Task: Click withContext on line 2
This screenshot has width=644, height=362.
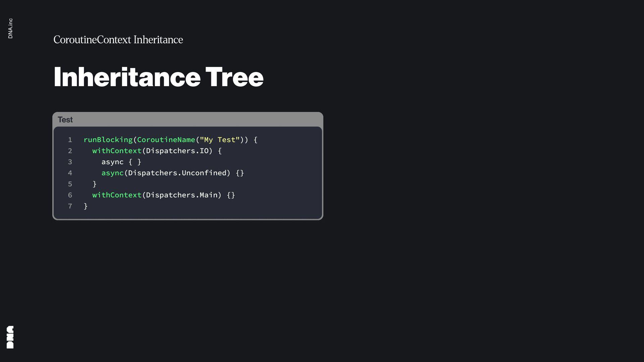Action: [x=117, y=151]
